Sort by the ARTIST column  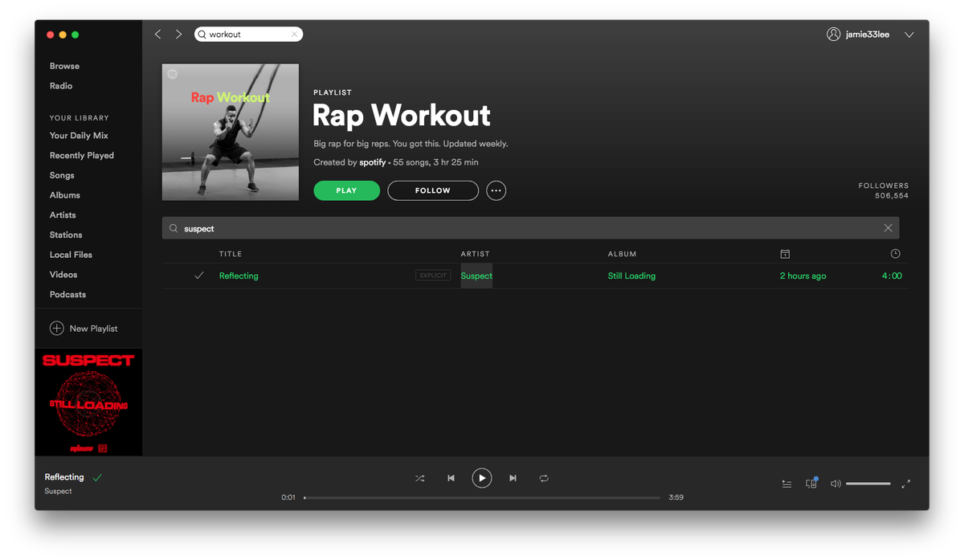(475, 254)
